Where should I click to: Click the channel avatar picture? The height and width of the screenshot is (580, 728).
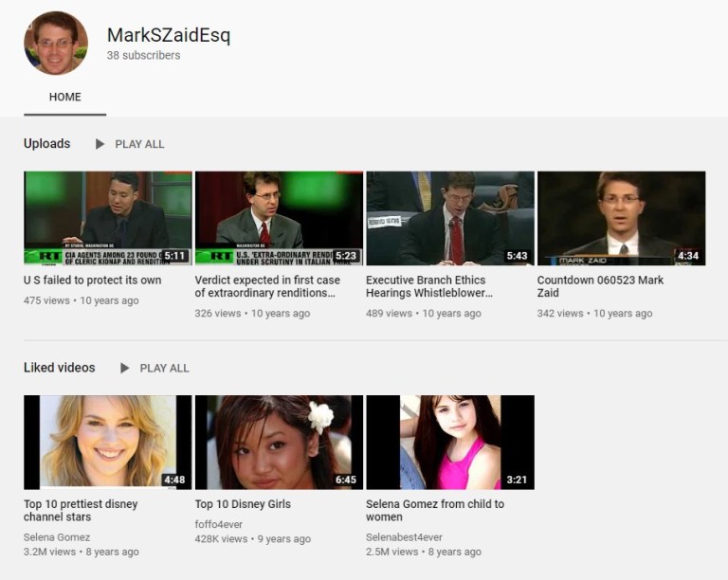click(x=56, y=44)
